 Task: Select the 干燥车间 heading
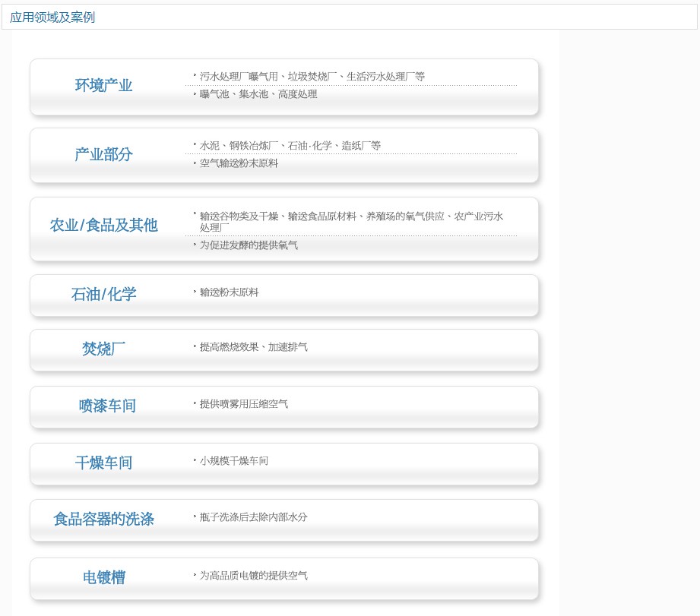[x=103, y=463]
